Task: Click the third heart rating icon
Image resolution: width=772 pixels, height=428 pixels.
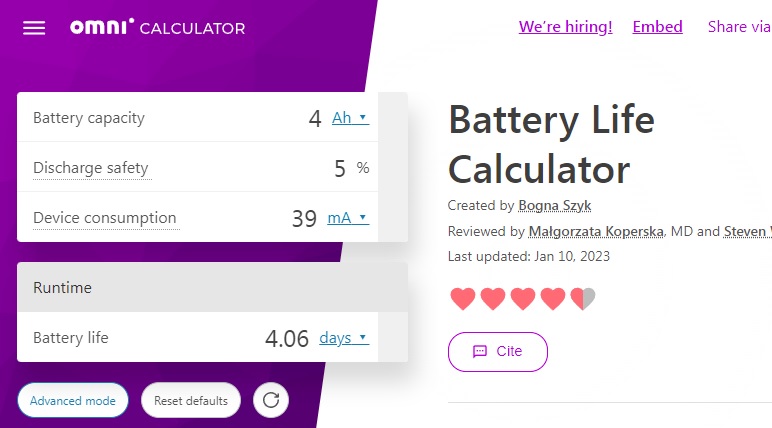Action: coord(522,298)
